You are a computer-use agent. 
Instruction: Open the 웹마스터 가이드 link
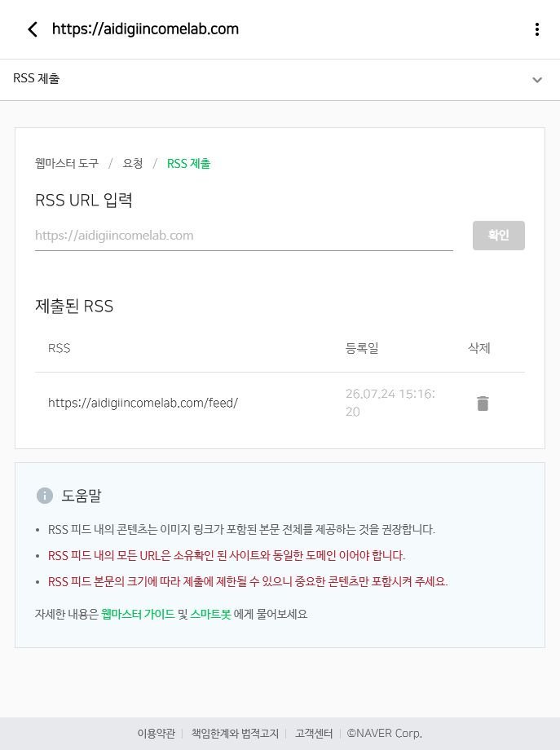click(138, 614)
